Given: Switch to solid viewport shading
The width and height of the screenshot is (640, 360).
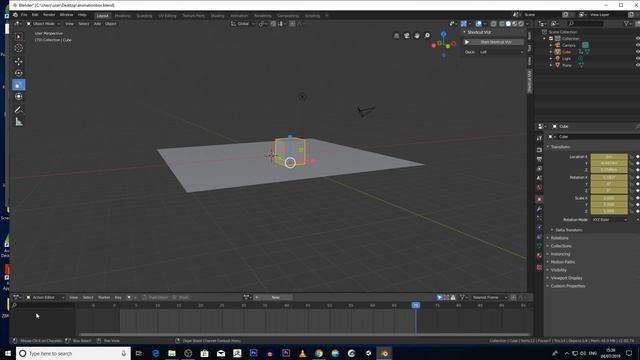Looking at the screenshot, I should [x=508, y=24].
